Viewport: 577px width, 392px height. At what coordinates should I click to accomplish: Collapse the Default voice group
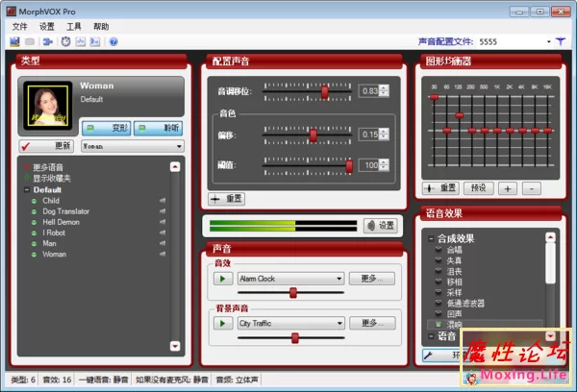click(27, 189)
